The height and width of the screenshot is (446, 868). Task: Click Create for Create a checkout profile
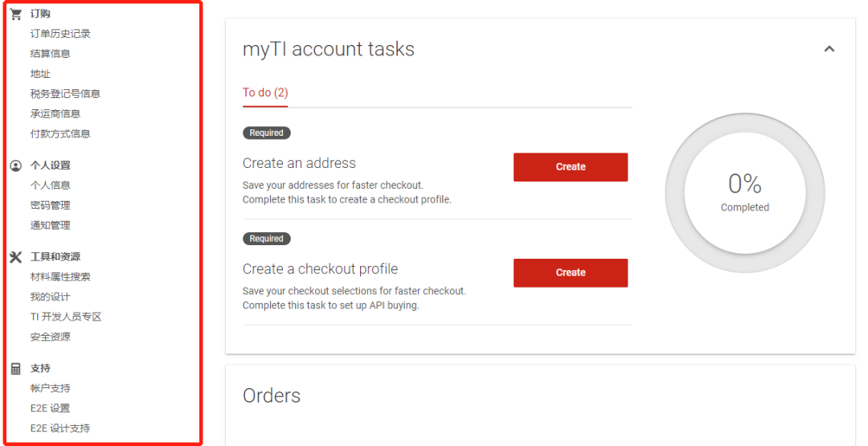571,272
